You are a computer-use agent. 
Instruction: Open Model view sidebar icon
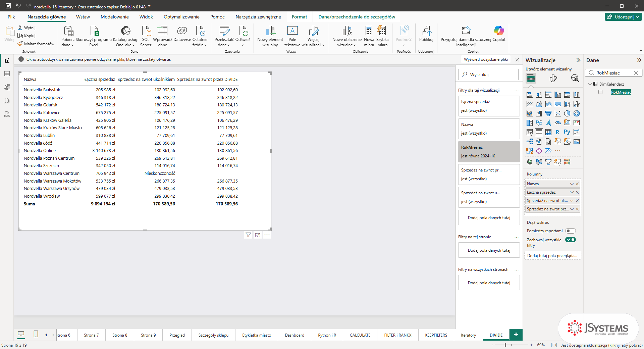[x=7, y=87]
